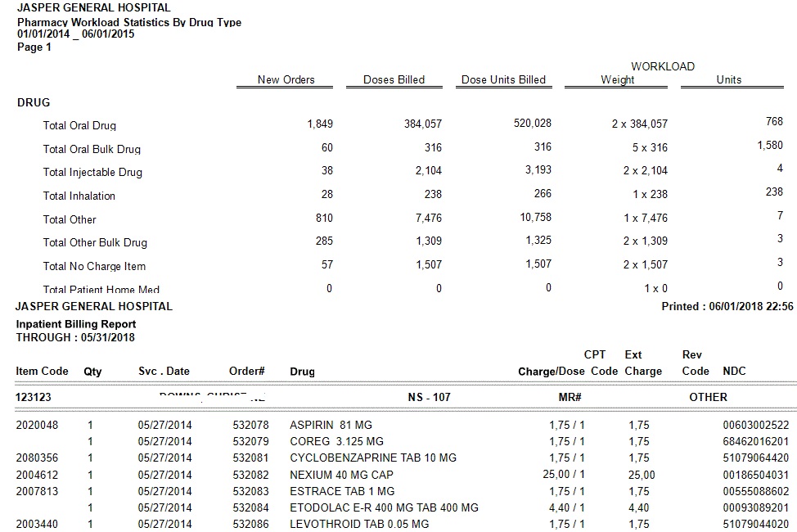This screenshot has height=532, width=797.
Task: Select the date range 01/01/2014 _ 06/01/2015
Action: pyautogui.click(x=76, y=34)
